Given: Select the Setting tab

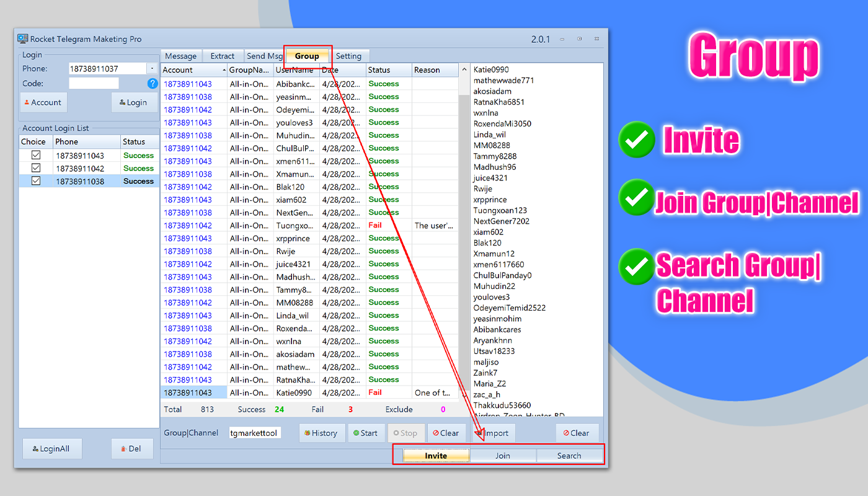Looking at the screenshot, I should [x=350, y=55].
